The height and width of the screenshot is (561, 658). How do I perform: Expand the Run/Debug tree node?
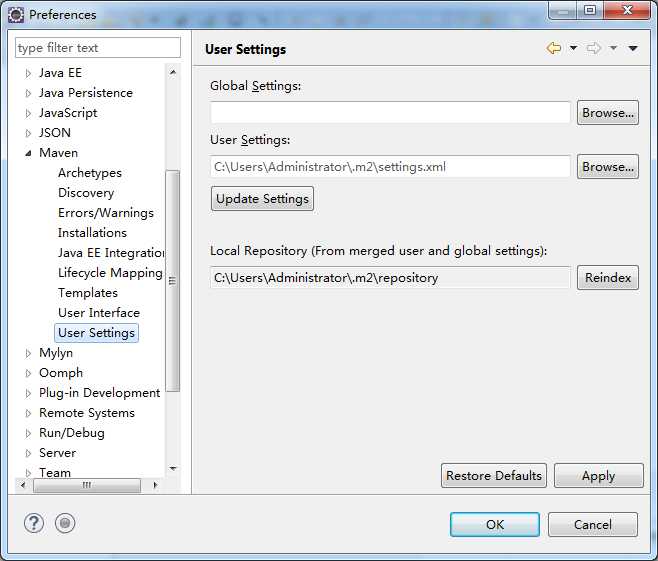(x=28, y=433)
